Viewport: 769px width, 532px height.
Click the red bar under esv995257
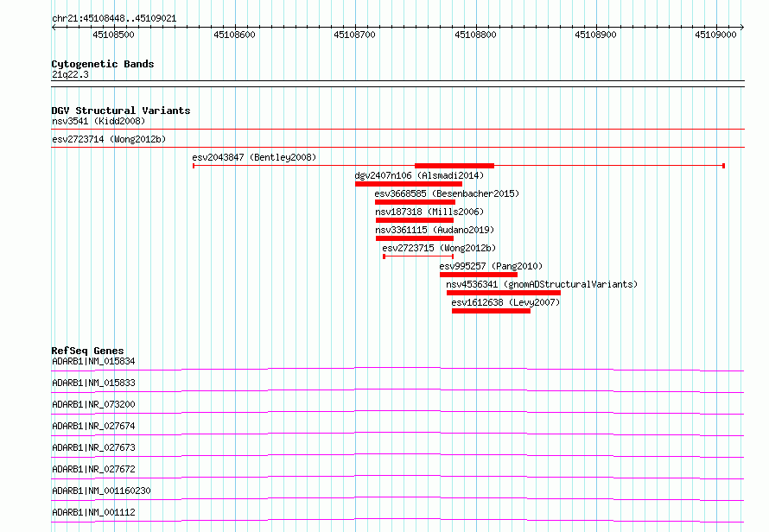point(479,275)
